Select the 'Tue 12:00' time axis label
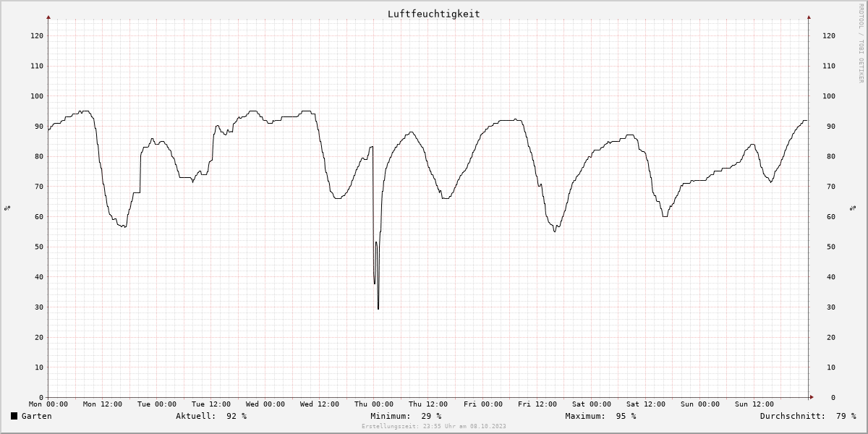 pyautogui.click(x=211, y=404)
